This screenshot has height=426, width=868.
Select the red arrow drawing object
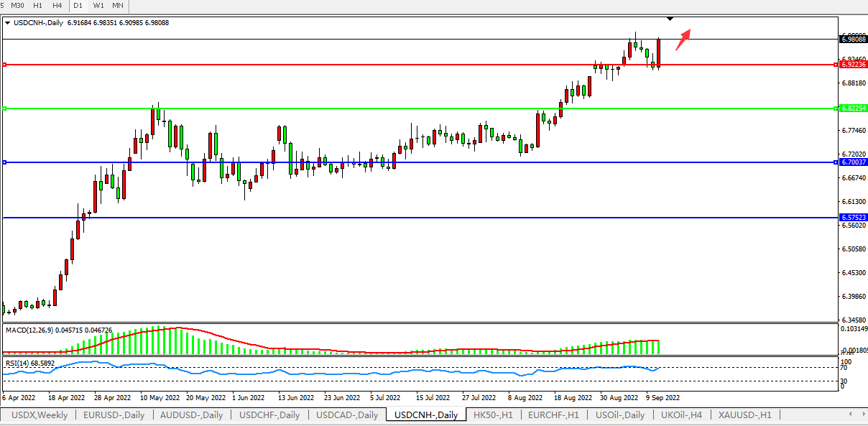pyautogui.click(x=683, y=36)
